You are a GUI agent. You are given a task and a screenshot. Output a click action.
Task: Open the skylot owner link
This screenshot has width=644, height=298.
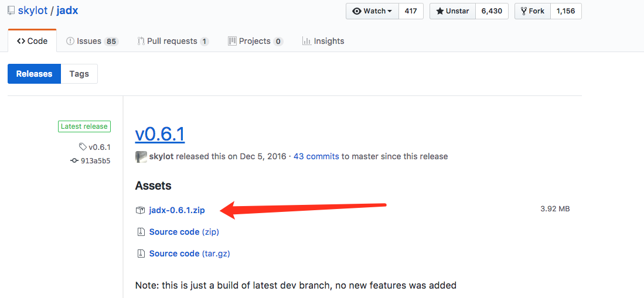[x=32, y=11]
